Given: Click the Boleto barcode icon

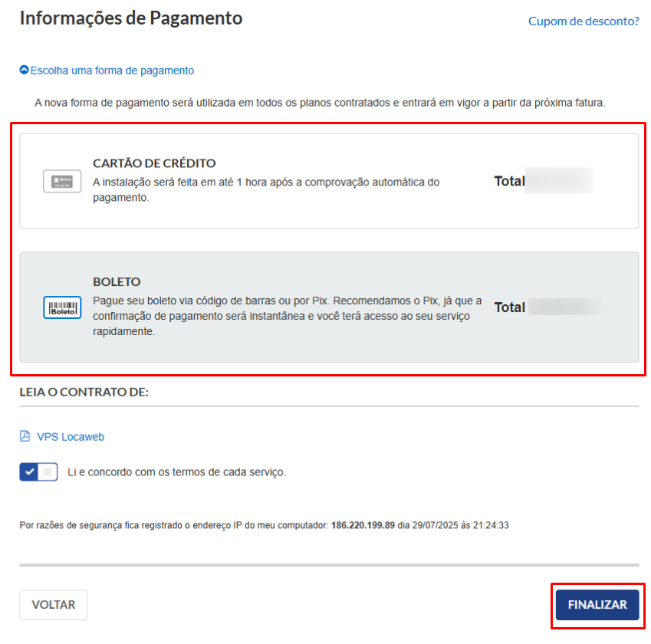Looking at the screenshot, I should pyautogui.click(x=62, y=307).
